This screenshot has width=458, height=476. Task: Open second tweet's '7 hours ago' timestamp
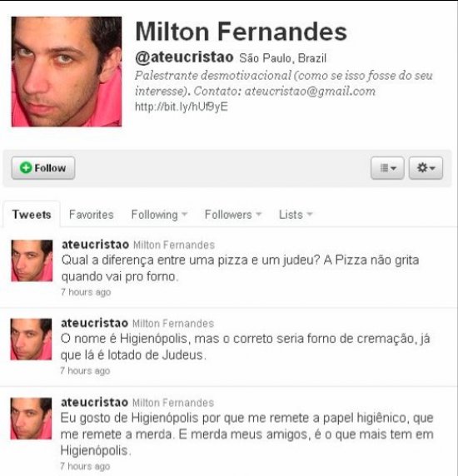pyautogui.click(x=85, y=370)
